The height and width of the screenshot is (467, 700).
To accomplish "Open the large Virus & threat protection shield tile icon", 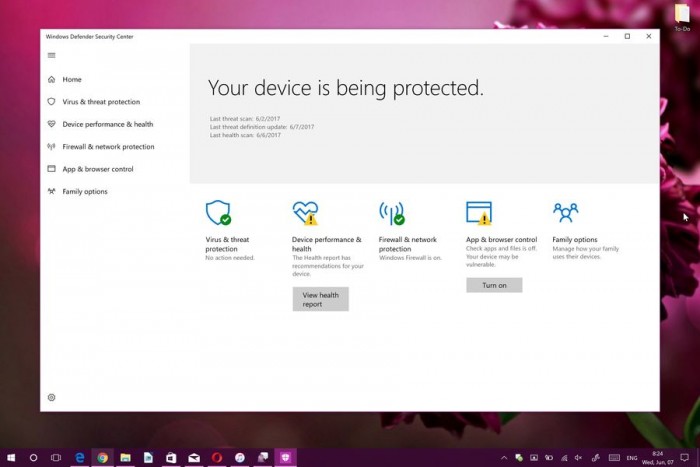I will tap(218, 213).
